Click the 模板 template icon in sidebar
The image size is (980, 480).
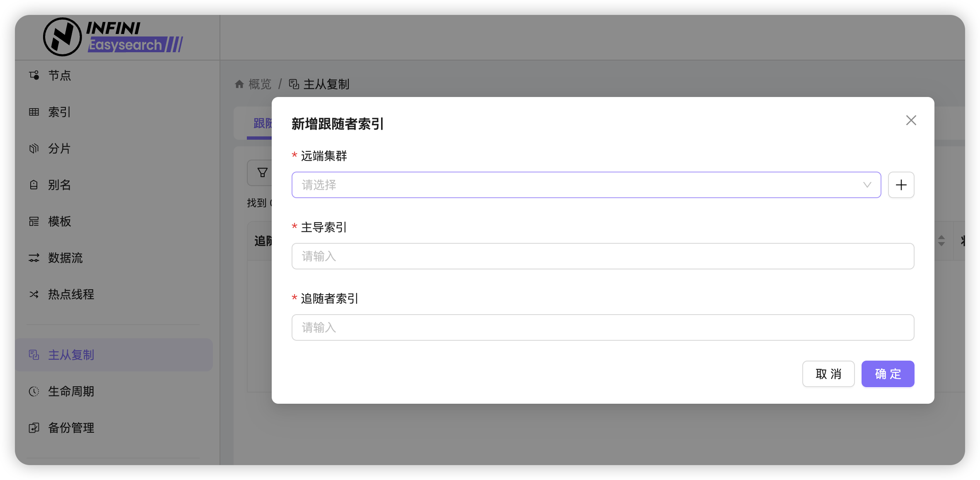tap(34, 221)
